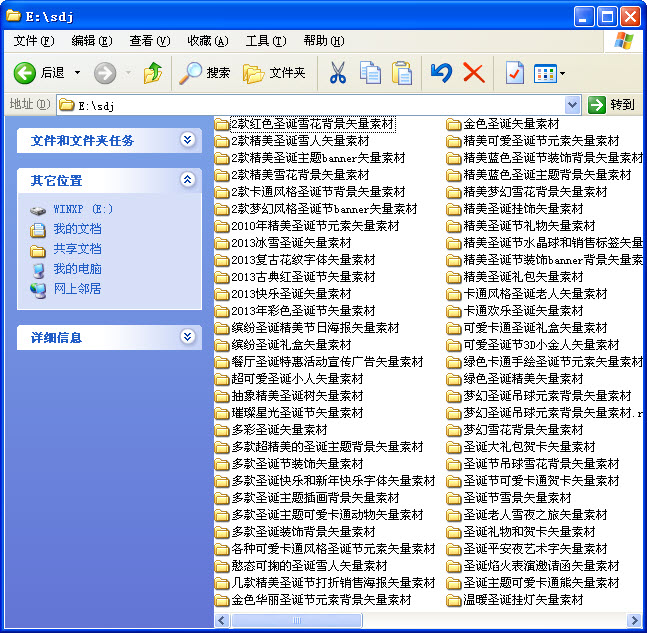
Task: Select folder 精美圣诞挂饰矢量素材
Action: click(x=523, y=209)
